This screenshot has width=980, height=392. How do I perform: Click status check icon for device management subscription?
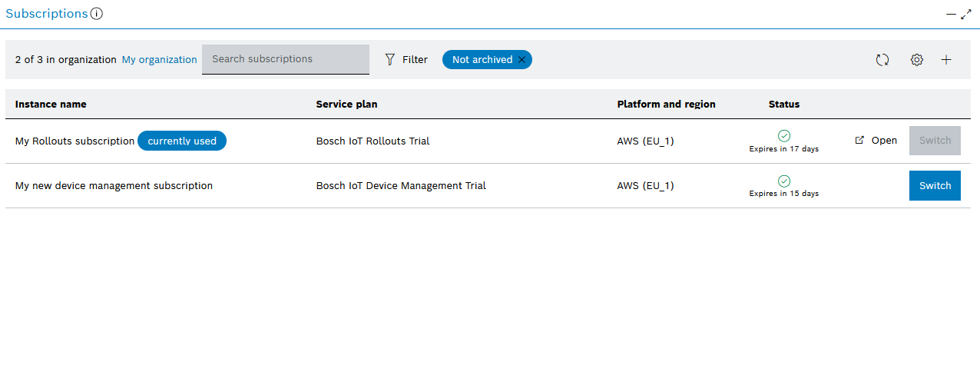click(784, 181)
